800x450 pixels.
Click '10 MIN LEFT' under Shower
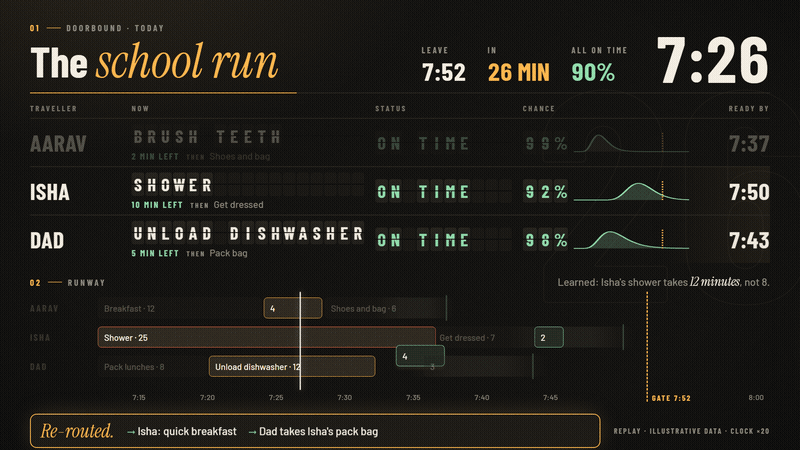pyautogui.click(x=157, y=205)
